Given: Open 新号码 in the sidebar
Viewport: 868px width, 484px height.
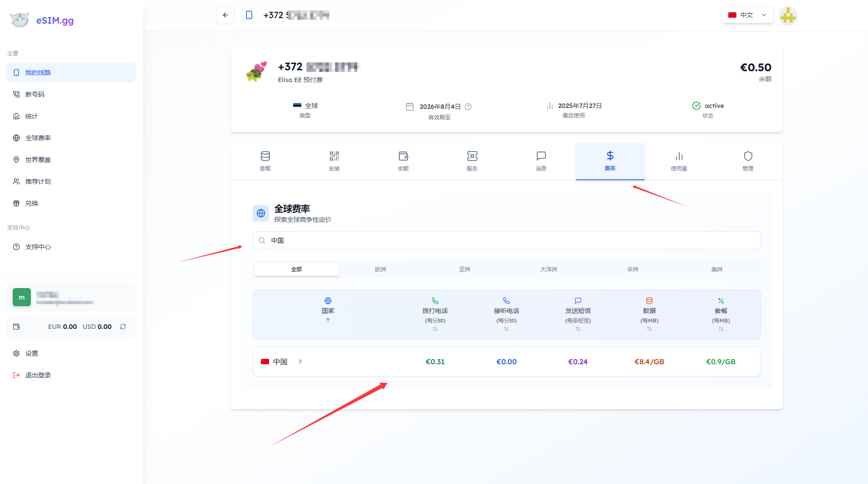Looking at the screenshot, I should [x=35, y=94].
